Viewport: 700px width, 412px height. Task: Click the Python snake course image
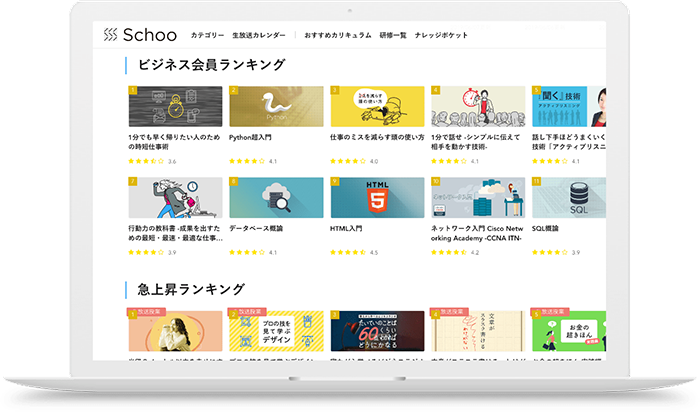click(276, 106)
